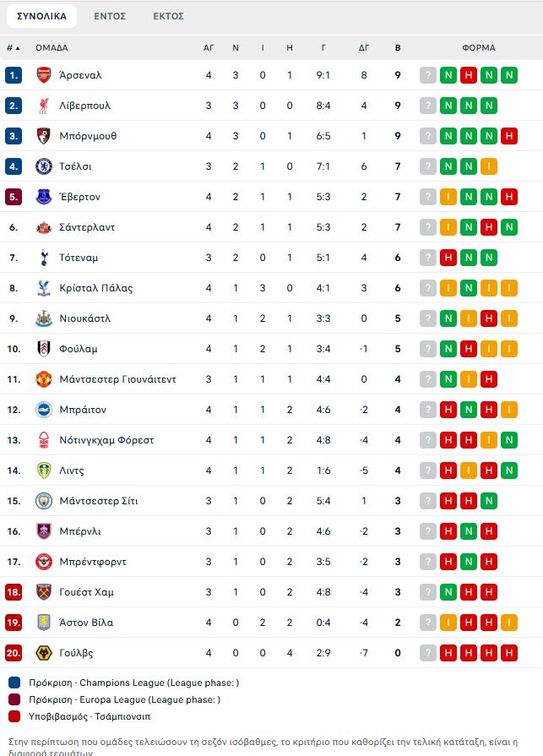The width and height of the screenshot is (543, 756).
Task: Click the Newcastle club crest icon
Action: coord(44,318)
